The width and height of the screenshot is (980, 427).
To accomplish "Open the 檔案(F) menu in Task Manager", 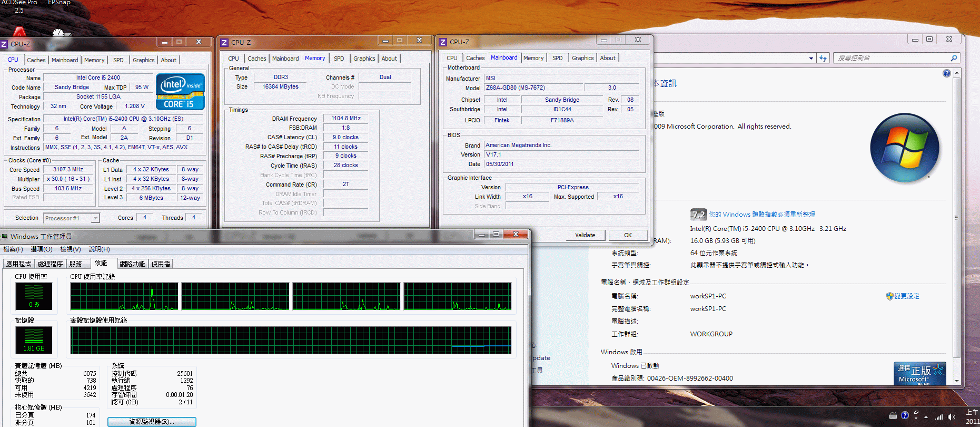I will (x=13, y=249).
